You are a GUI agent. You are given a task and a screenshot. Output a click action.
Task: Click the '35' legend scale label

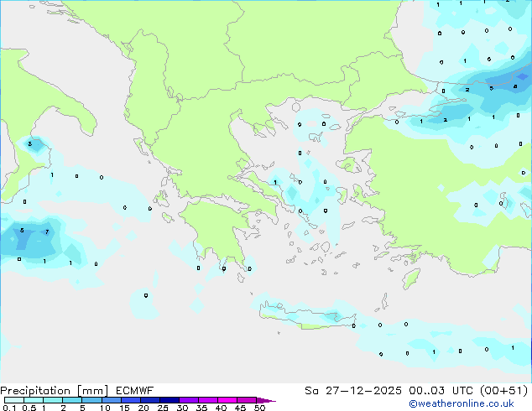(201, 408)
